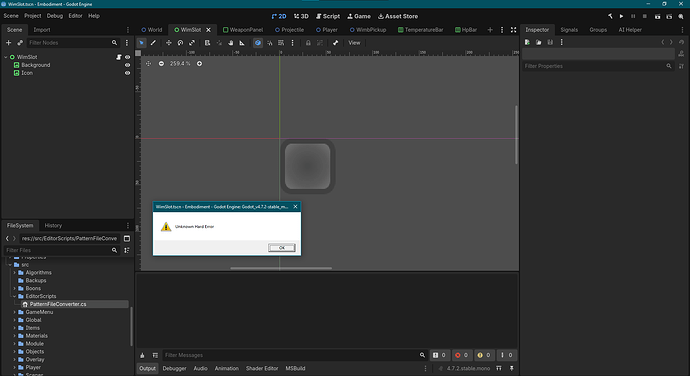Viewport: 690px width, 376px height.
Task: Clear the output log with the broom icon
Action: click(x=142, y=355)
